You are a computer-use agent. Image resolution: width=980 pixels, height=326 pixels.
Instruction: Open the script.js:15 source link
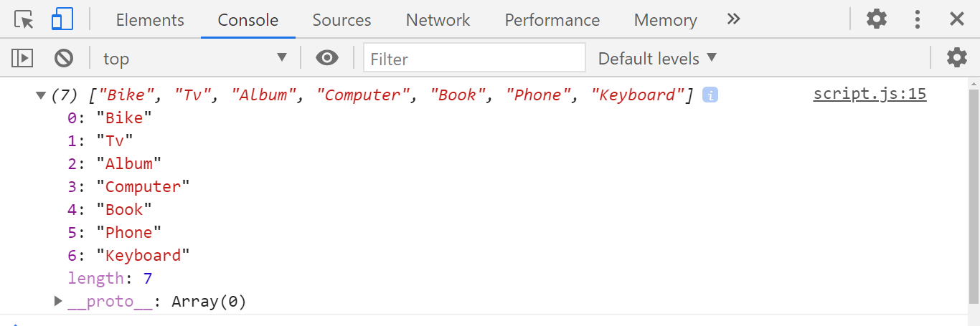coord(870,95)
